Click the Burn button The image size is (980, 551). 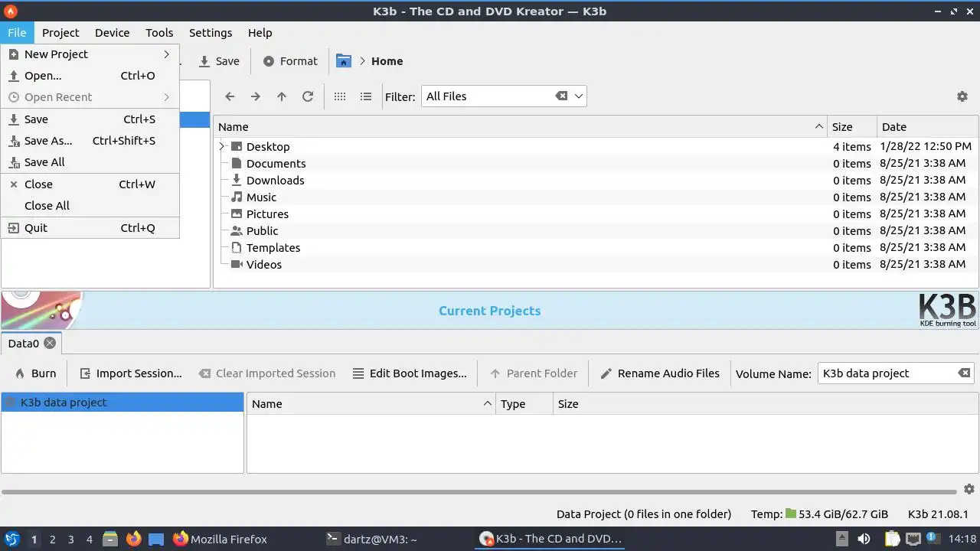click(x=35, y=373)
